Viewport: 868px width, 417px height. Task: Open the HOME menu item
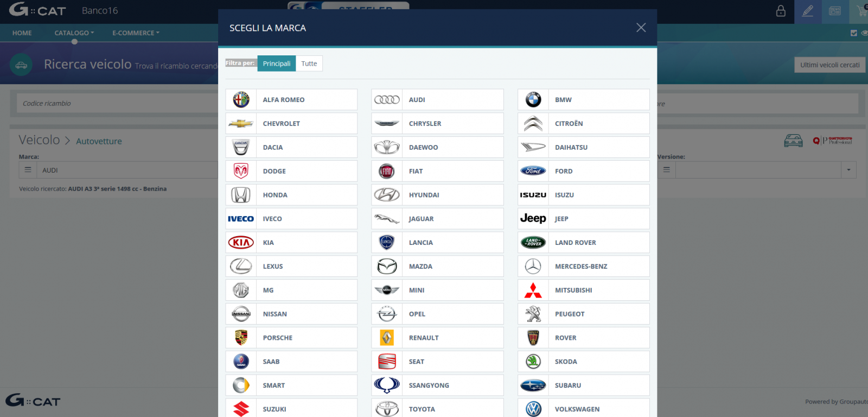click(22, 33)
